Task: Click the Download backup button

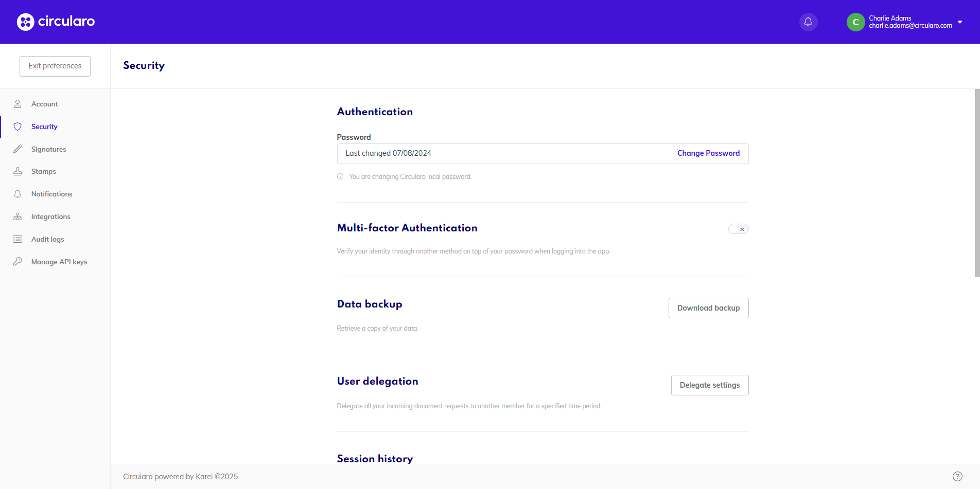Action: pos(708,308)
